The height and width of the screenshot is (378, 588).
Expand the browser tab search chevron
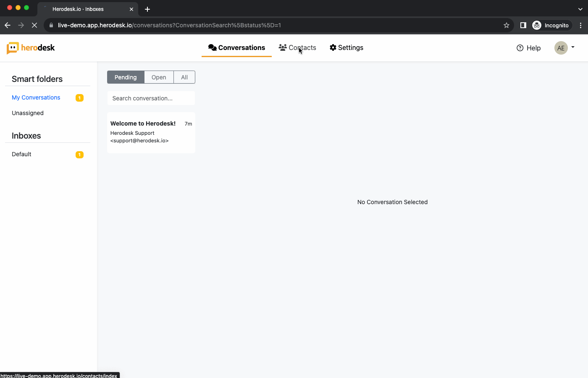point(580,9)
